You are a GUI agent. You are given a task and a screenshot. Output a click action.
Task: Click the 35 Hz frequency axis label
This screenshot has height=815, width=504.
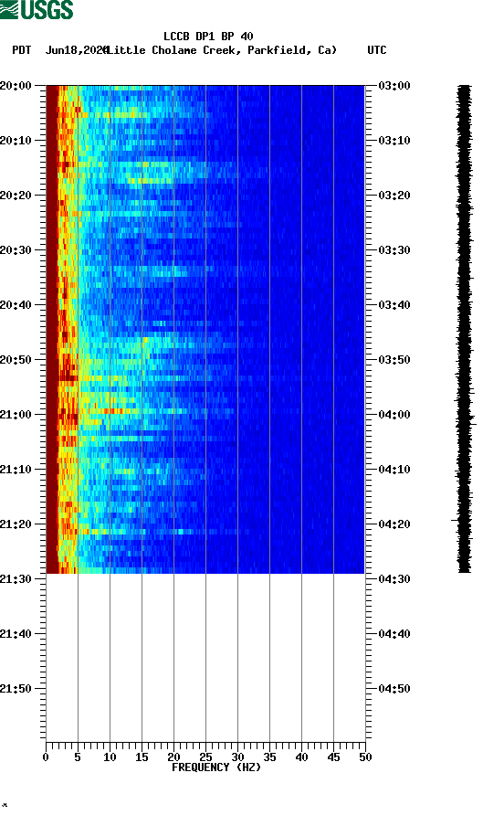(x=269, y=757)
